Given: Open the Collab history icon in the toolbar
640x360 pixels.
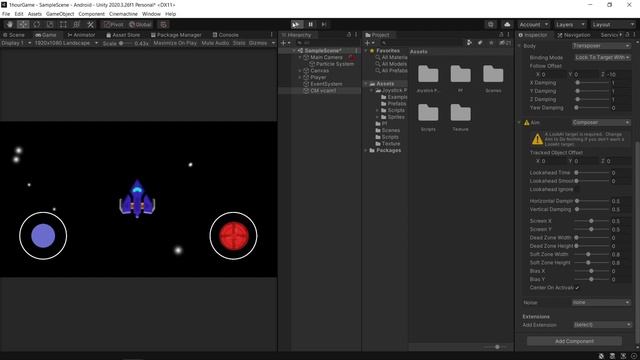Looking at the screenshot, I should (x=490, y=24).
